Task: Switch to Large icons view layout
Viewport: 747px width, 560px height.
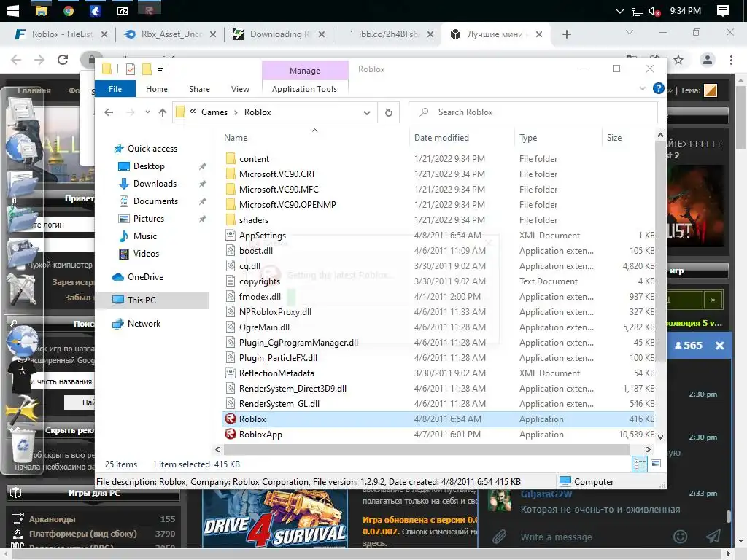Action: (656, 464)
